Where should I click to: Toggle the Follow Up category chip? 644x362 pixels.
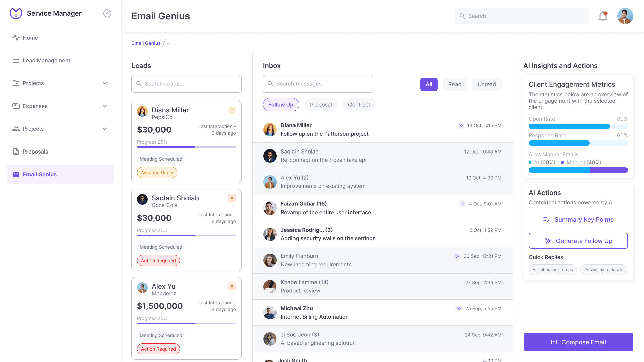[x=281, y=105]
